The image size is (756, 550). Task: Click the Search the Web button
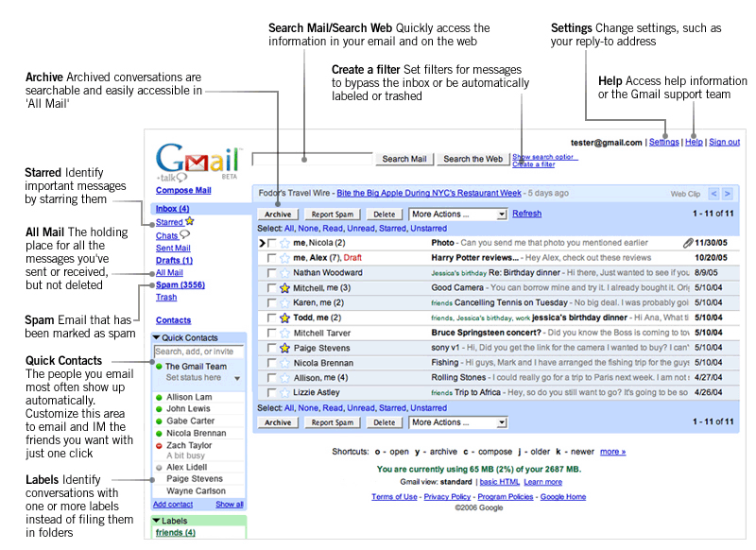(473, 159)
